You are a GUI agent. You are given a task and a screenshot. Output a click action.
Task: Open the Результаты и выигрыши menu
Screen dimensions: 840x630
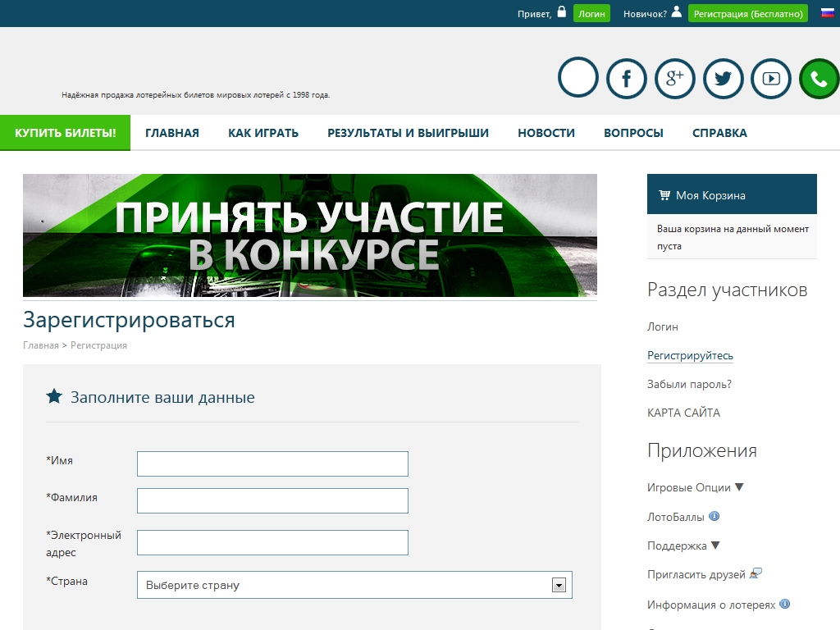408,133
